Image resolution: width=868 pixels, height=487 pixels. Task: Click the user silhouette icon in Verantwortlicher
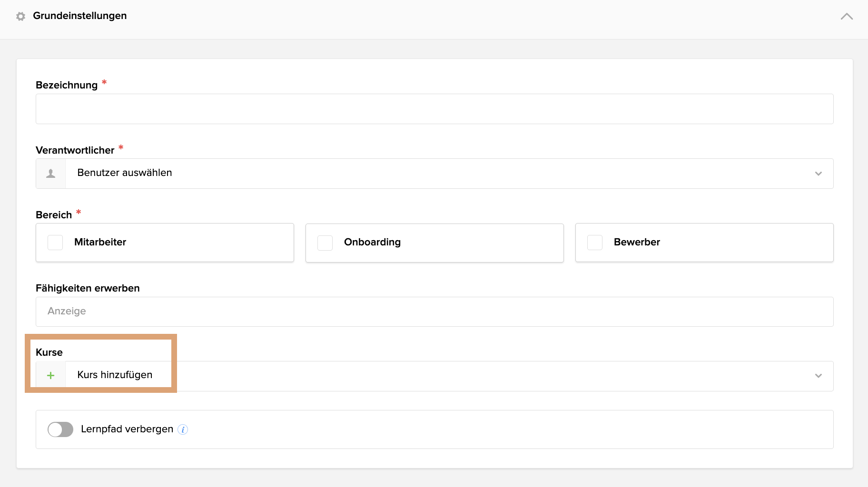(51, 174)
